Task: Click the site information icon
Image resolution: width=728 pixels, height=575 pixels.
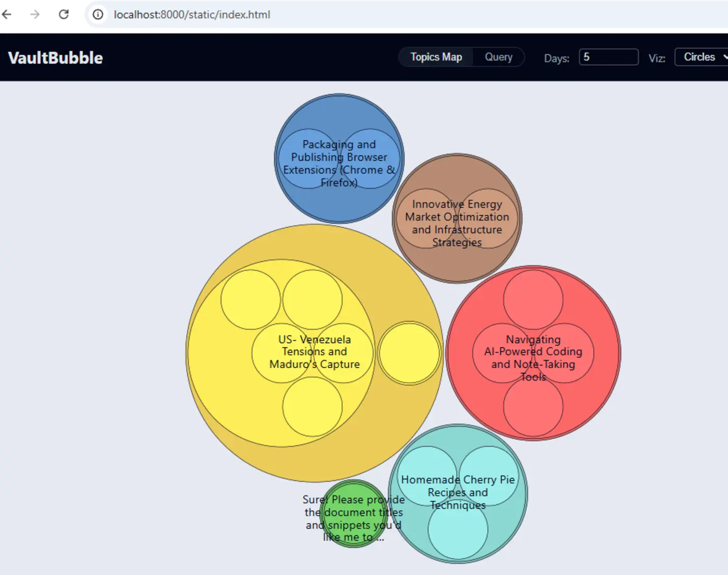Action: (98, 15)
